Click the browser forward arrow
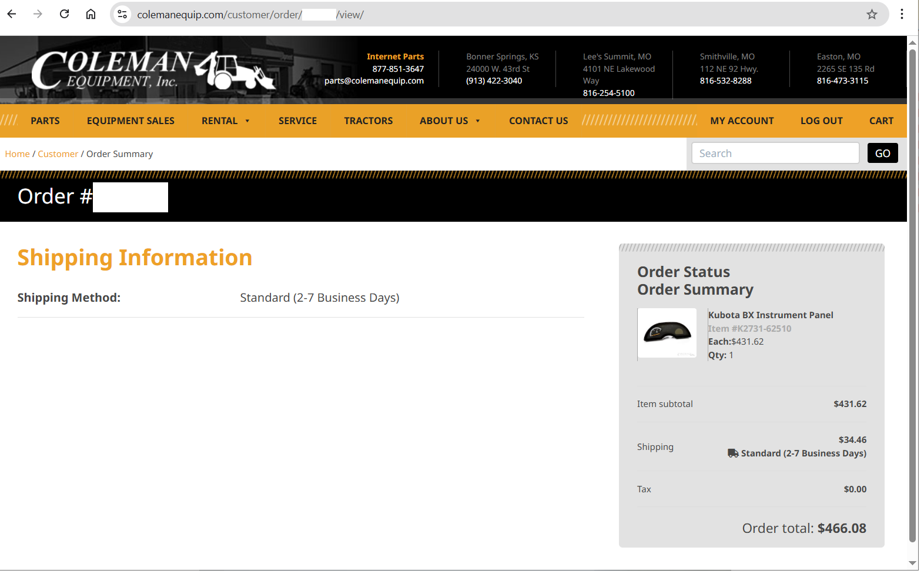 click(x=38, y=14)
